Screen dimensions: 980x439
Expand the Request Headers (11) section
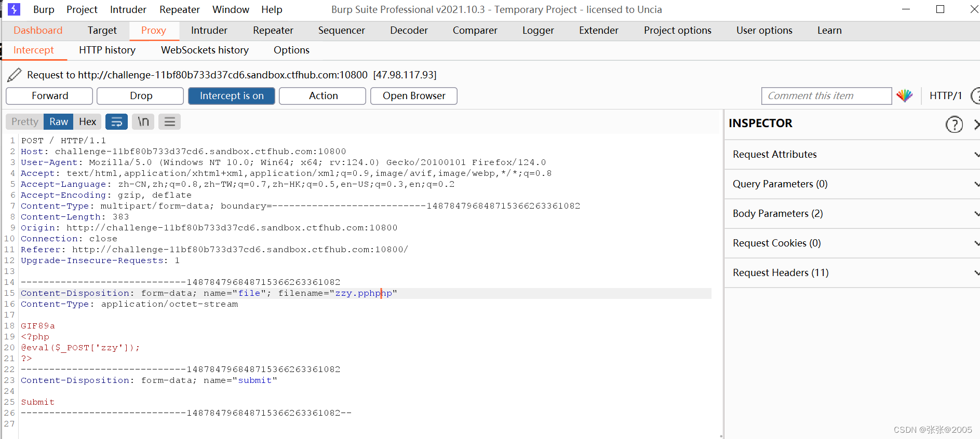click(x=852, y=273)
